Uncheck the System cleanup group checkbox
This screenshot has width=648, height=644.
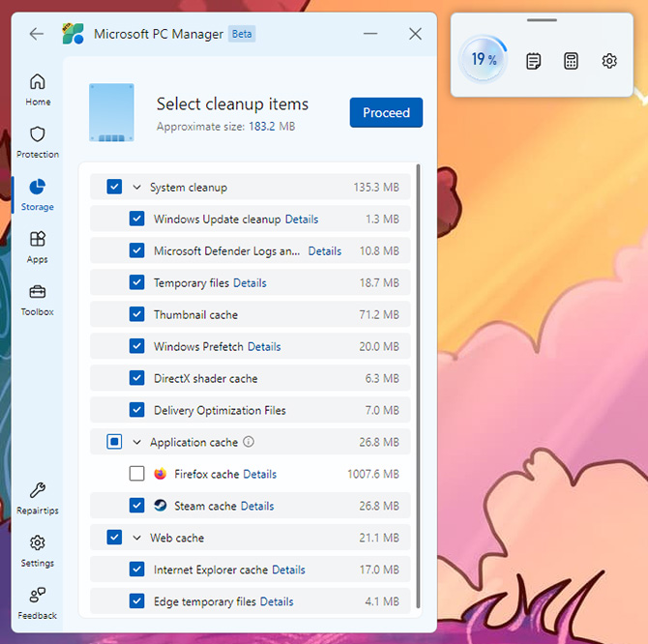click(114, 187)
